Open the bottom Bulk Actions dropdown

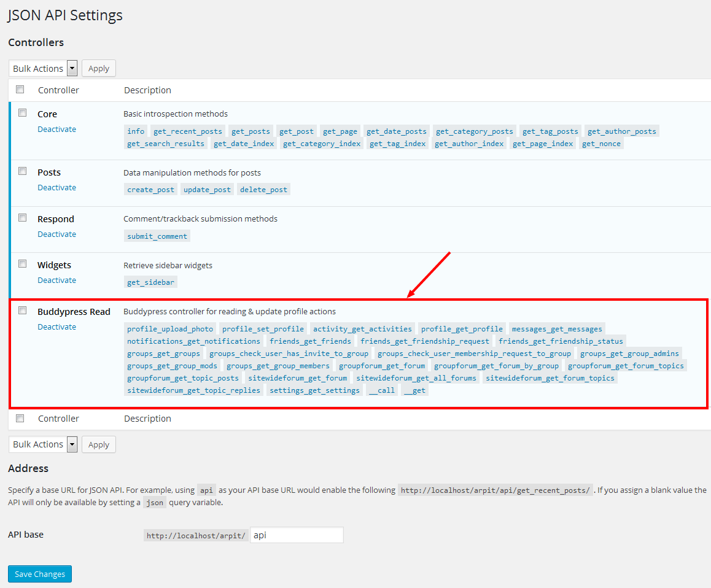pos(43,444)
